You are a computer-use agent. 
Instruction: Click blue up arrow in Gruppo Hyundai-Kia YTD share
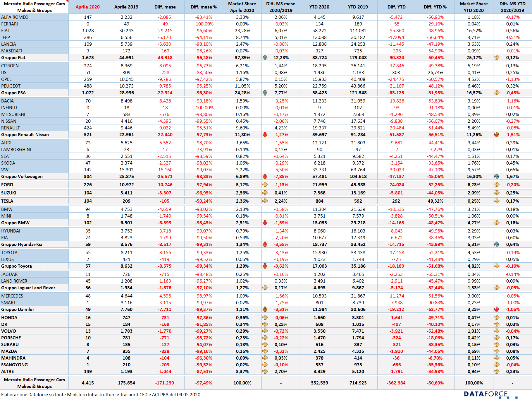[x=497, y=245]
